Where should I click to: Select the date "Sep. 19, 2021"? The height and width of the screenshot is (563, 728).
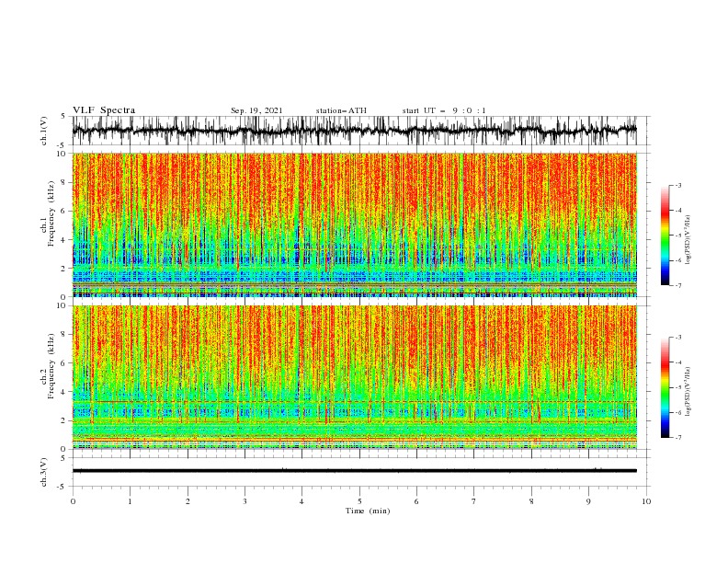point(256,110)
